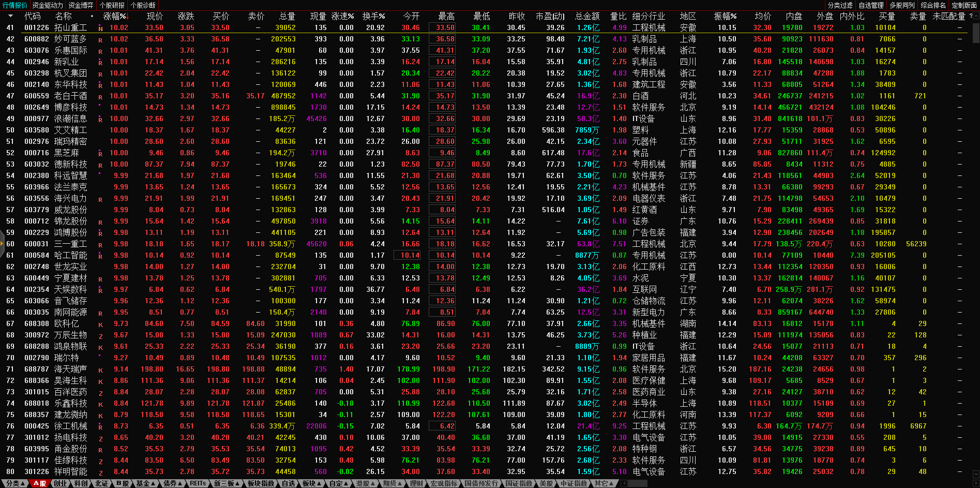Click the N new-stock marker beside 拓山重工
Screen dimensions: 980x488
(x=100, y=28)
